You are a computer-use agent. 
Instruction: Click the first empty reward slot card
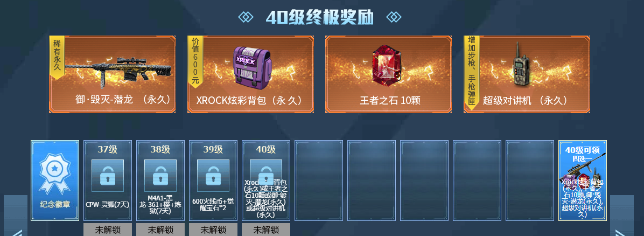coord(319,181)
